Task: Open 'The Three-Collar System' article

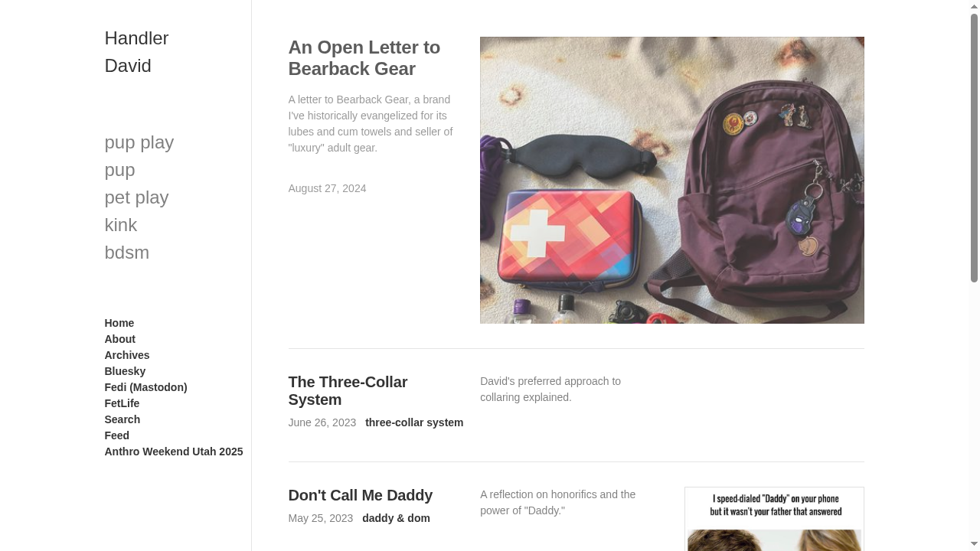Action: click(x=348, y=390)
